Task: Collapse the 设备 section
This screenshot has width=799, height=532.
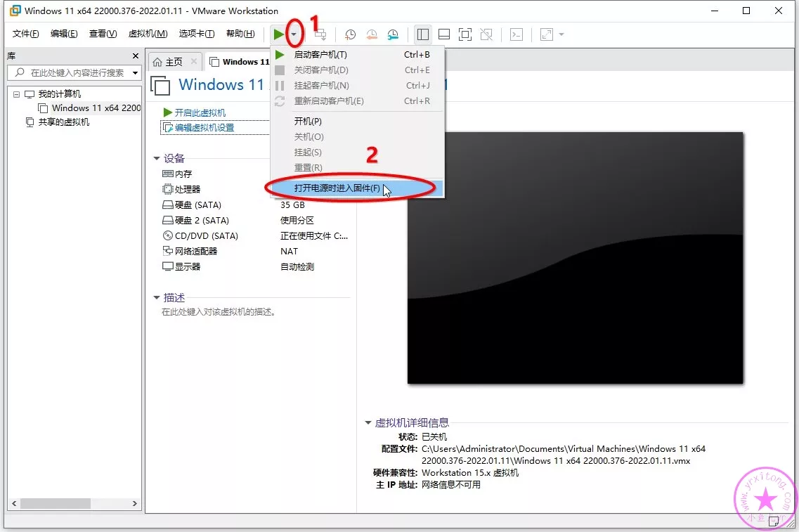Action: point(157,159)
